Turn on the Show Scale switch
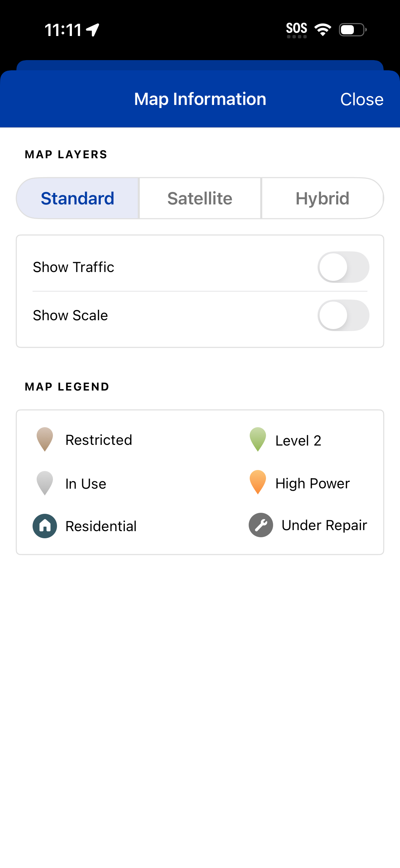 [343, 315]
